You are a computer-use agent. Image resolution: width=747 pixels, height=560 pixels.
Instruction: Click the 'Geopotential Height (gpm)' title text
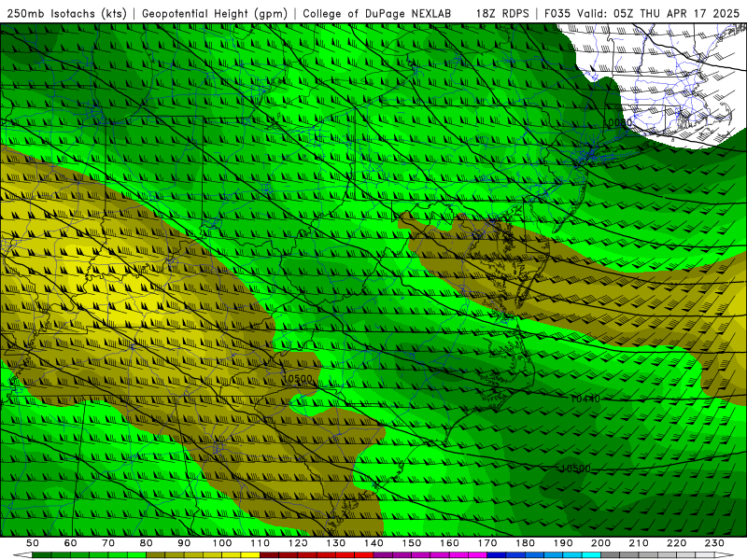[x=215, y=14]
